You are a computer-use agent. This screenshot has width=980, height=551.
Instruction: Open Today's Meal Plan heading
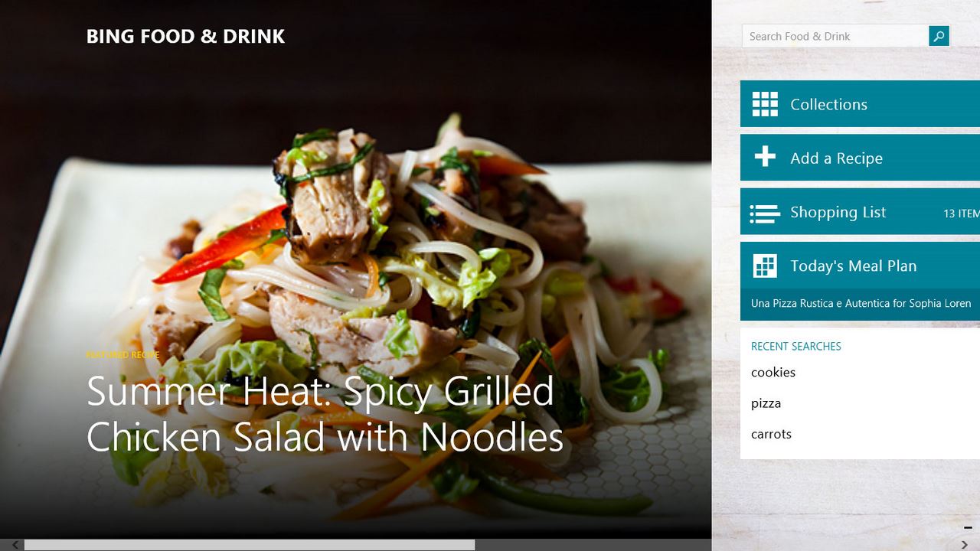[853, 266]
